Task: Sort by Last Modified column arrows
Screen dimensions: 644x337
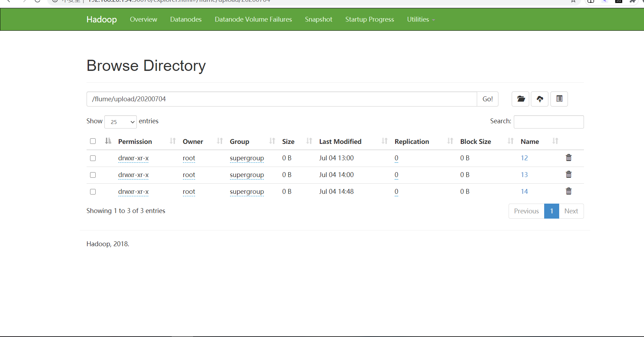Action: click(384, 141)
